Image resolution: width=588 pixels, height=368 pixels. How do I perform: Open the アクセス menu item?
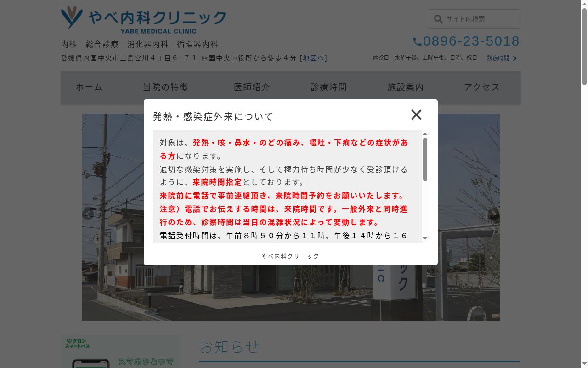click(482, 87)
